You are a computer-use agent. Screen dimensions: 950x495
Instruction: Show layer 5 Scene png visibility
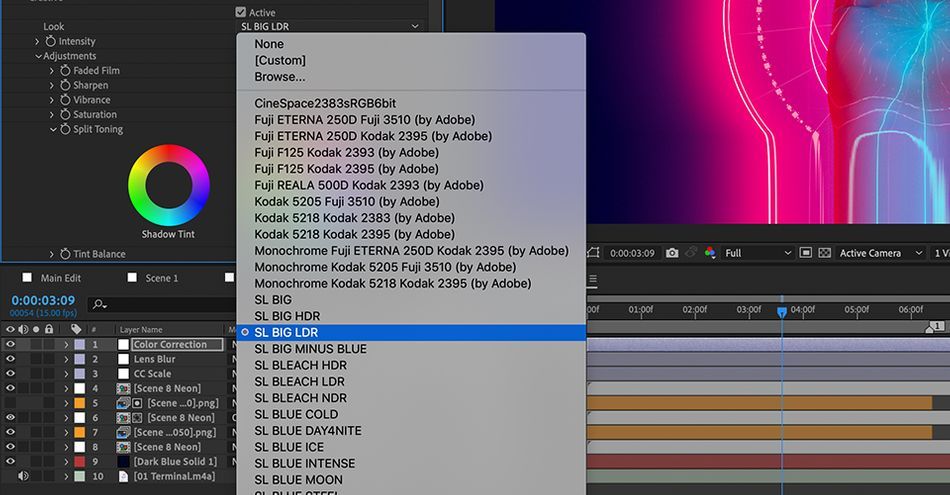click(10, 403)
